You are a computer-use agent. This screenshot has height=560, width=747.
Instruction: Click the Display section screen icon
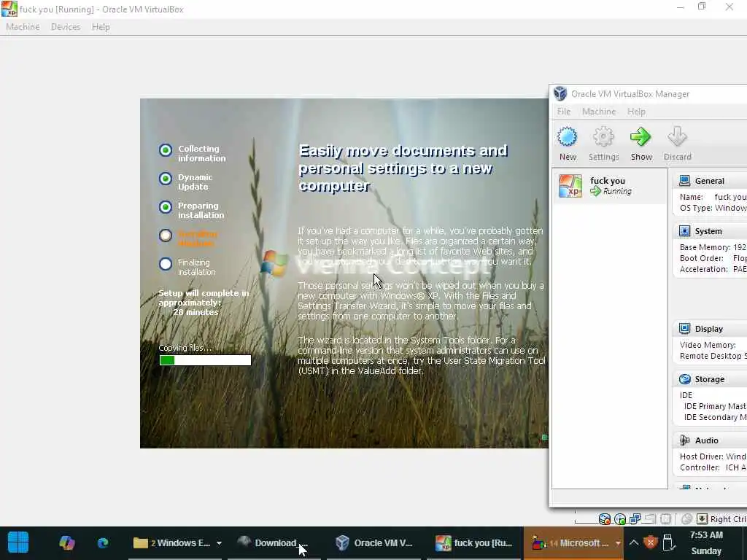(x=684, y=329)
